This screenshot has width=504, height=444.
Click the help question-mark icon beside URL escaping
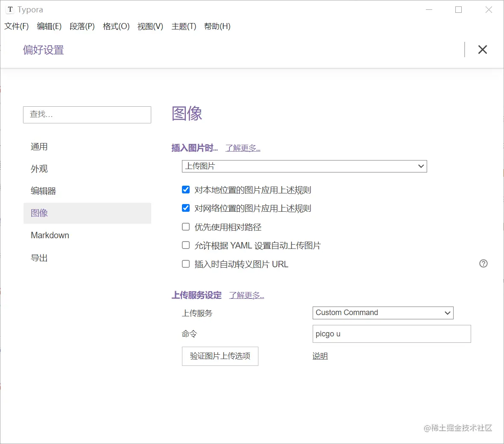click(x=483, y=263)
